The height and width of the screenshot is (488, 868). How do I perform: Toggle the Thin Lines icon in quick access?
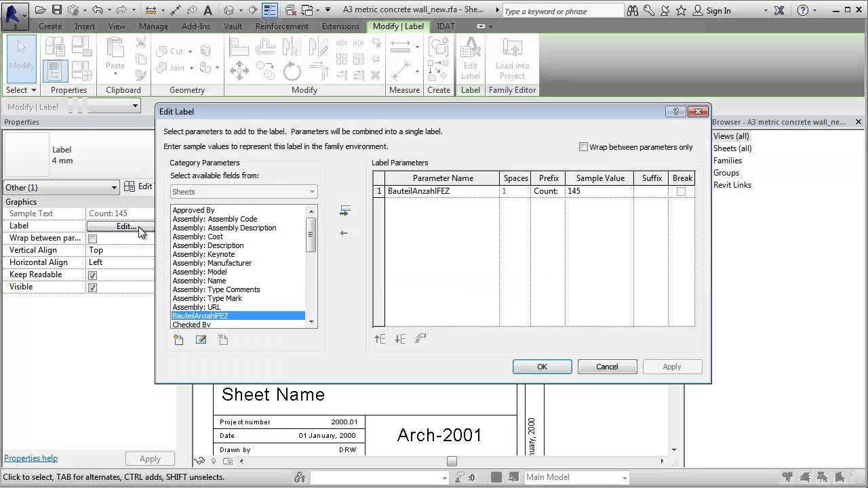point(270,10)
